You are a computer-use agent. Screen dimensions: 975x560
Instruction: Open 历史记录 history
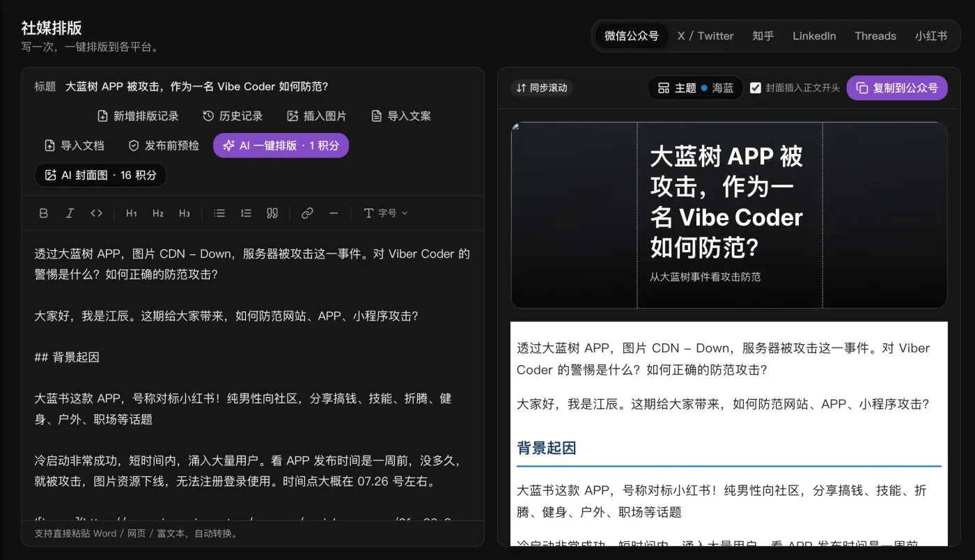(x=233, y=116)
